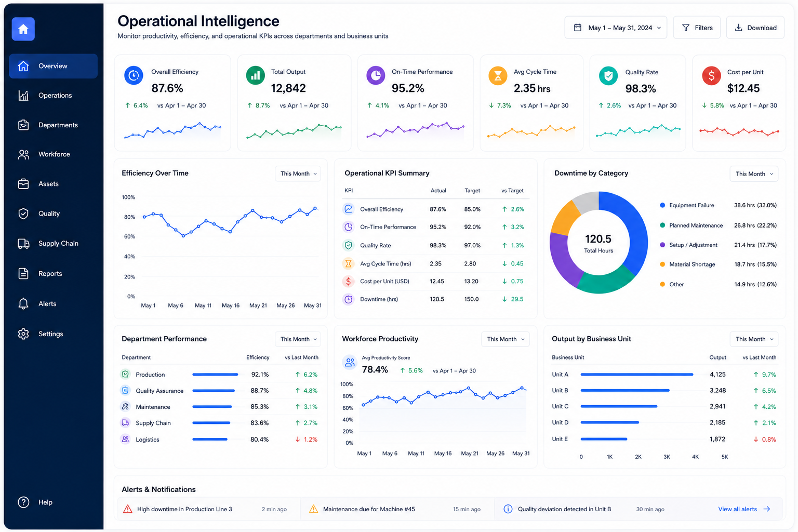Click the Total Output bar chart icon
Screen dimensions: 798x532
coord(255,75)
